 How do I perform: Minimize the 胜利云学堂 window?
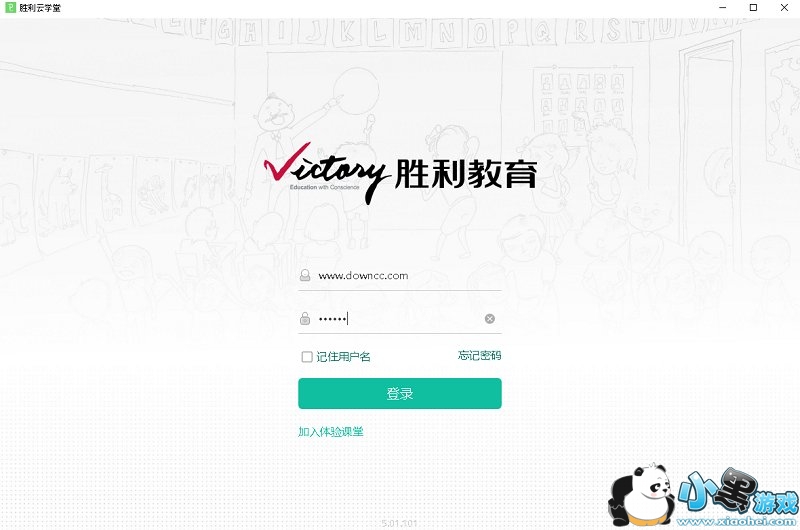pos(723,8)
